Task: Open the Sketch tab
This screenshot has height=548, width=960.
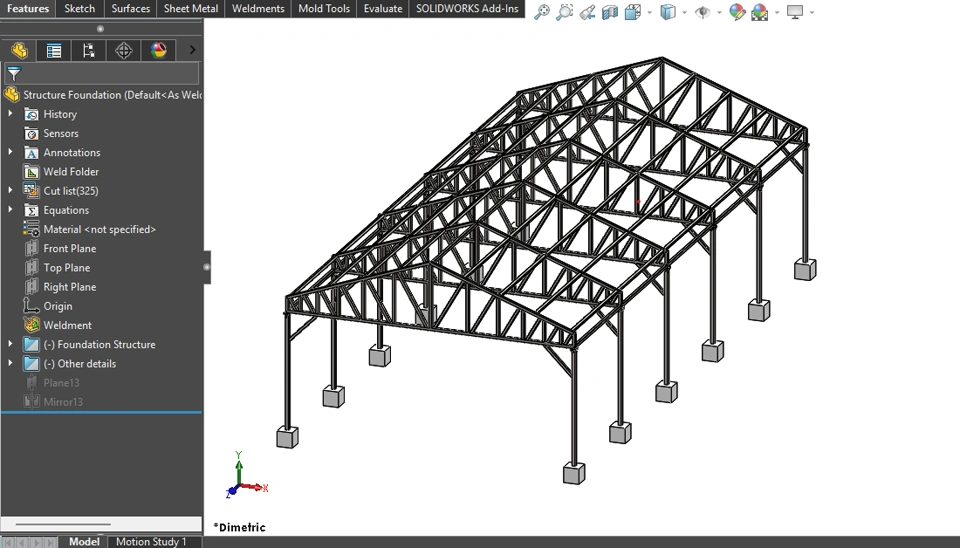Action: tap(80, 9)
